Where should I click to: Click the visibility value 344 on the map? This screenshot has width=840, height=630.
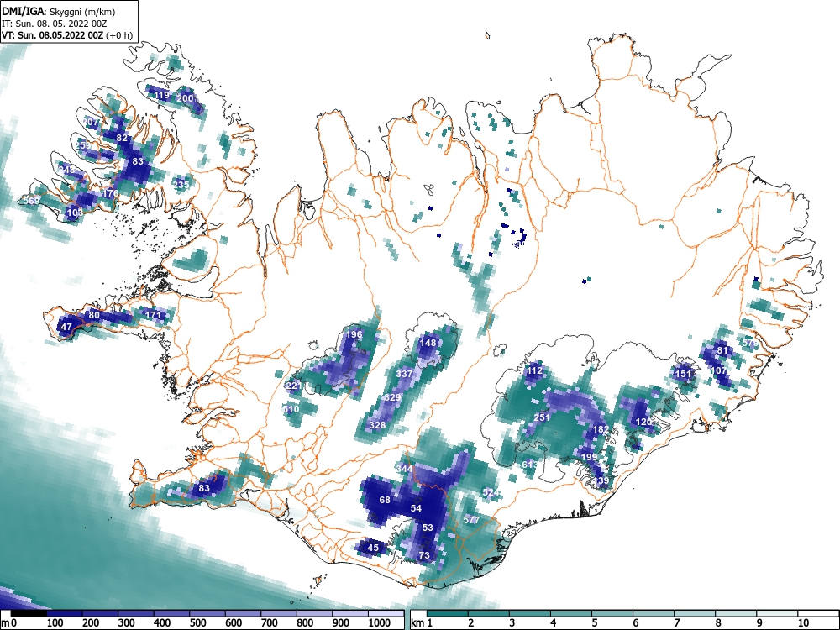[405, 469]
